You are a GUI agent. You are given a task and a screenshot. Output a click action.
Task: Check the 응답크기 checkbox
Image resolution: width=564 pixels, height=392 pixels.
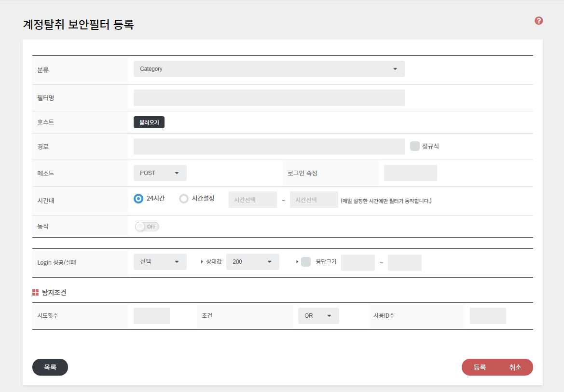(x=306, y=262)
